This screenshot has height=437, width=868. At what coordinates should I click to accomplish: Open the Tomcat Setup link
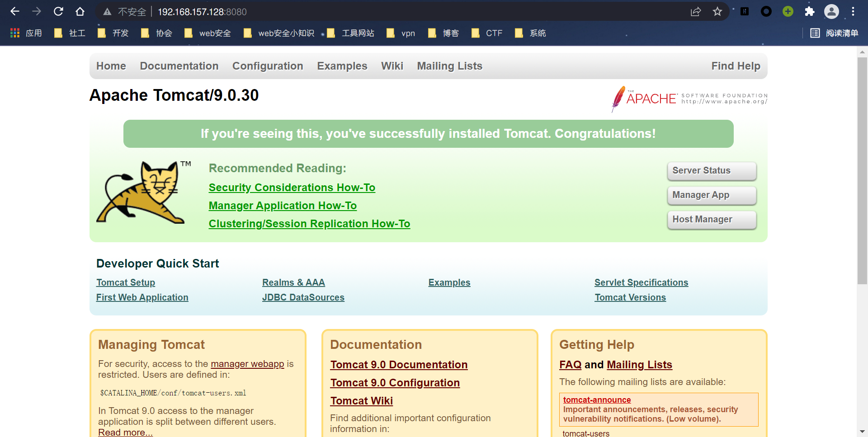click(x=126, y=282)
